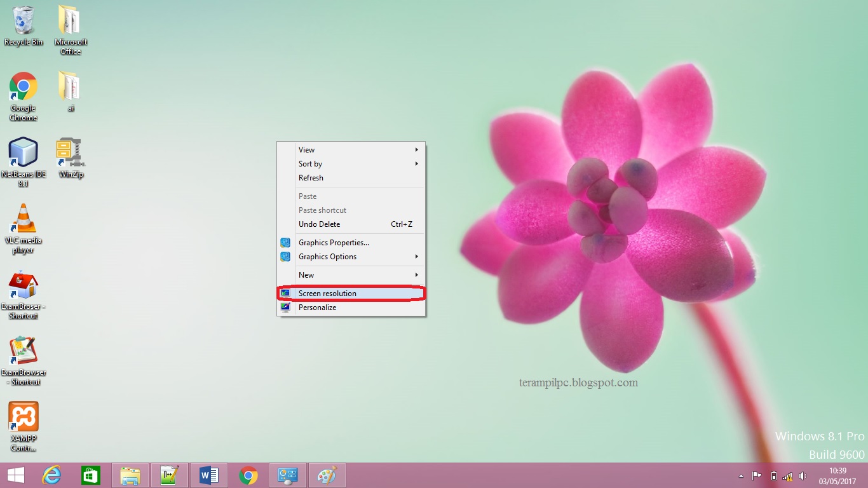Screen dimensions: 868x488
Task: Select Screen resolution from the context menu
Action: [327, 293]
